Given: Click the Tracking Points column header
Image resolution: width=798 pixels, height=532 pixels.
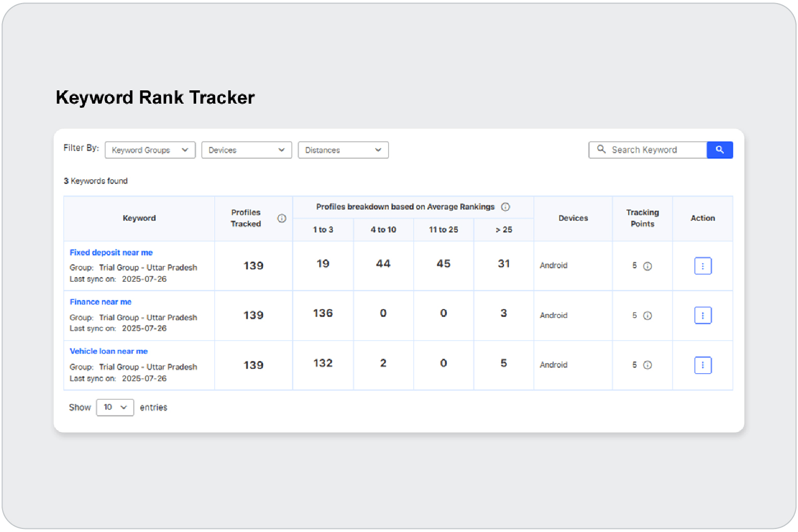Looking at the screenshot, I should [642, 219].
